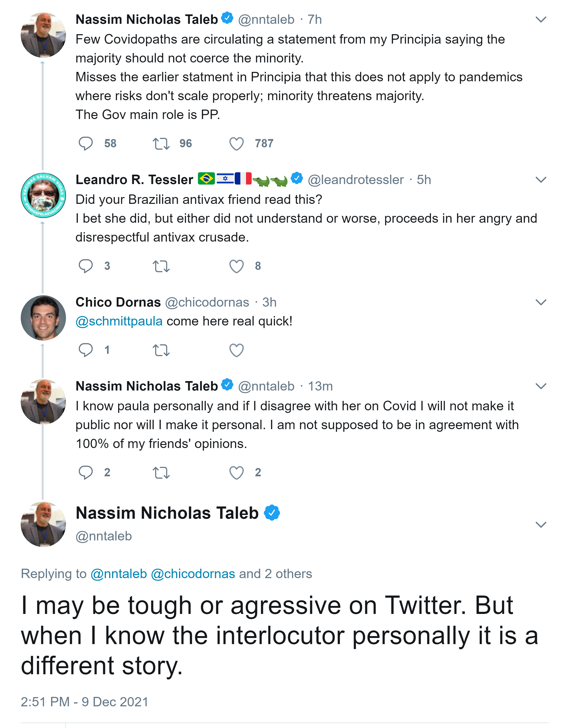
Task: Open the @schmittpaula mention link
Action: (119, 321)
